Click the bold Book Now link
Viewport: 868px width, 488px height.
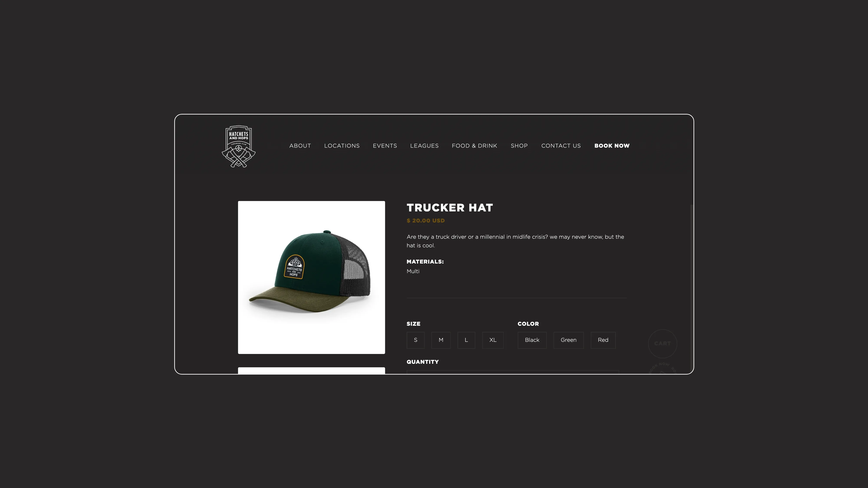[612, 146]
